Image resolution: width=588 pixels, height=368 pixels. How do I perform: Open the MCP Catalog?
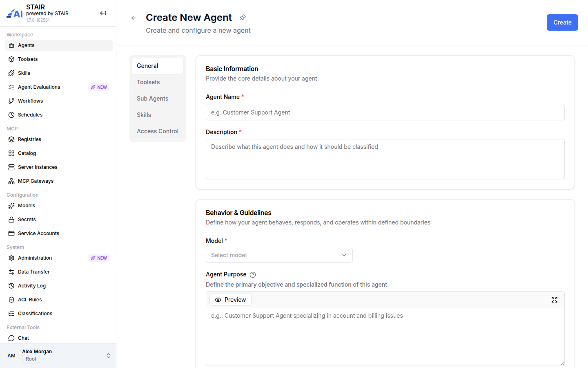59,153
